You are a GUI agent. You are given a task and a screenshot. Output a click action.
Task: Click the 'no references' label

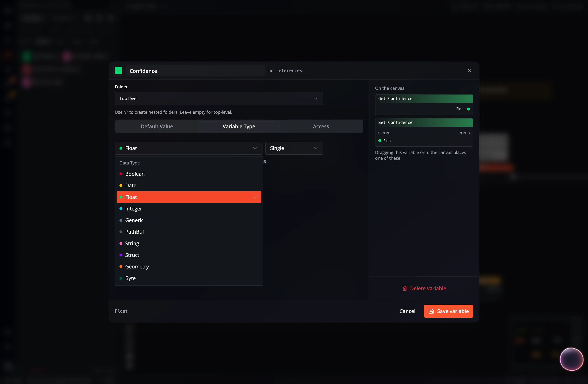[285, 71]
